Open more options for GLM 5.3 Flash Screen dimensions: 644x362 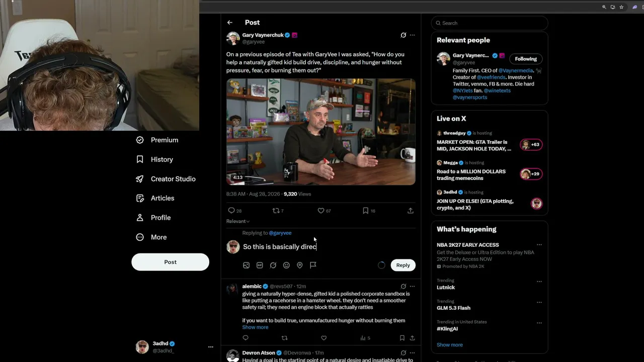[x=539, y=302]
